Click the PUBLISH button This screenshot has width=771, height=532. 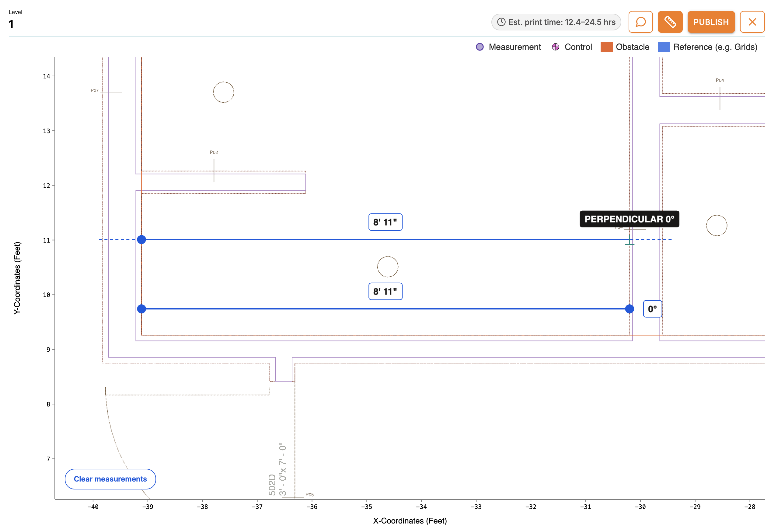click(711, 22)
